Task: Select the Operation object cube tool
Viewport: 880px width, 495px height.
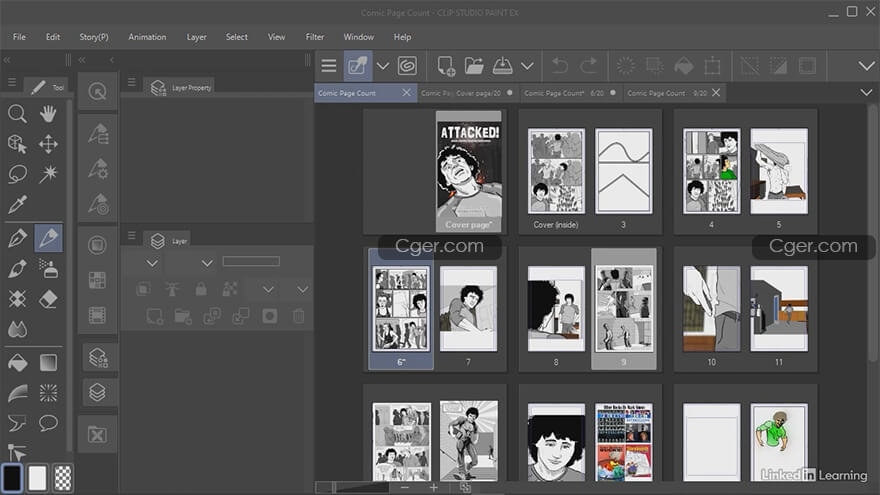Action: [x=17, y=144]
